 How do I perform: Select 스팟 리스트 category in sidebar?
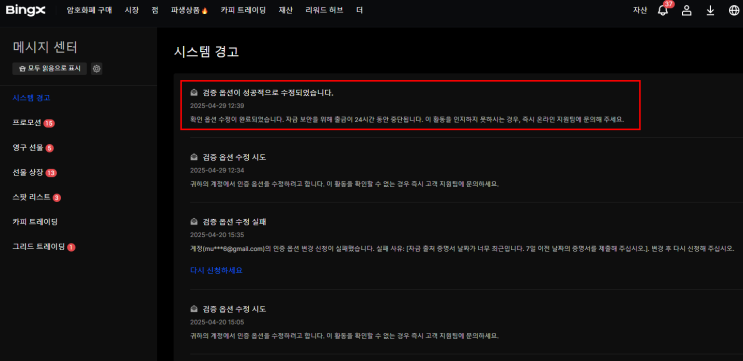coord(32,197)
